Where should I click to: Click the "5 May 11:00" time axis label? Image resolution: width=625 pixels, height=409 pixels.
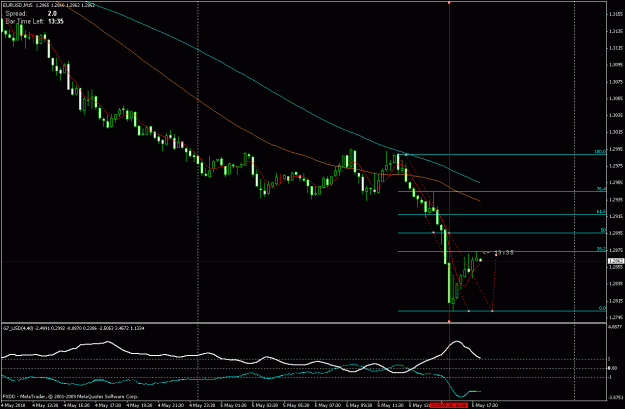pyautogui.click(x=391, y=405)
